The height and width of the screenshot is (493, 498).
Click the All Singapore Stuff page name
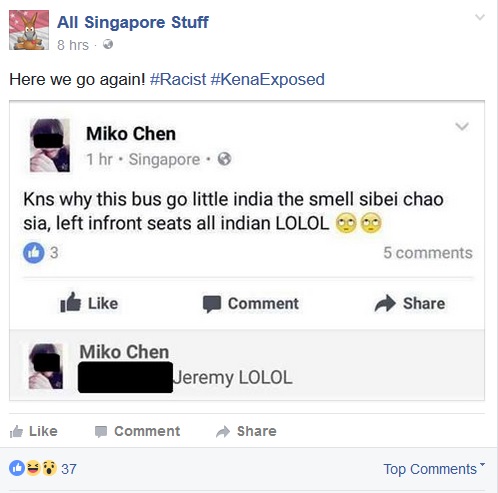coord(133,23)
